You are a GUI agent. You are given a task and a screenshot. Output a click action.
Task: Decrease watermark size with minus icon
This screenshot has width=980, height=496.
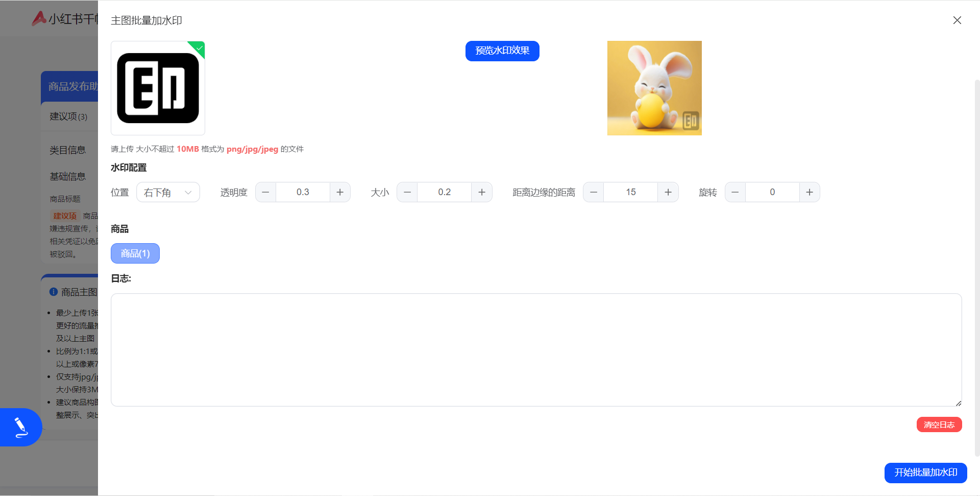pos(407,193)
